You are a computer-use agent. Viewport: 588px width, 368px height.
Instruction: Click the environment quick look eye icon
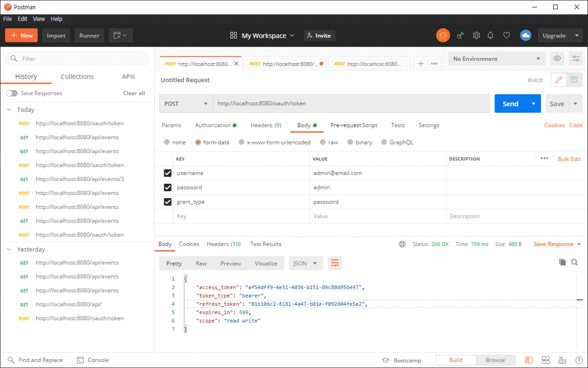(558, 59)
